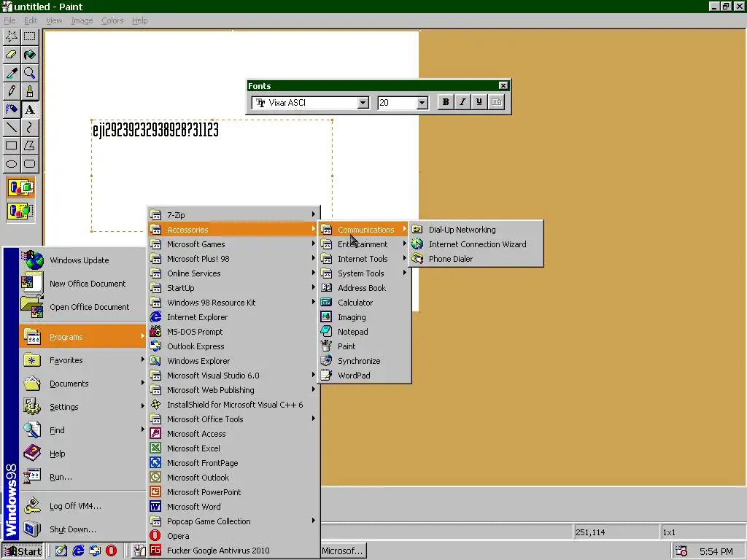Viewport: 747px width, 560px height.
Task: Select the Pencil tool
Action: (12, 91)
